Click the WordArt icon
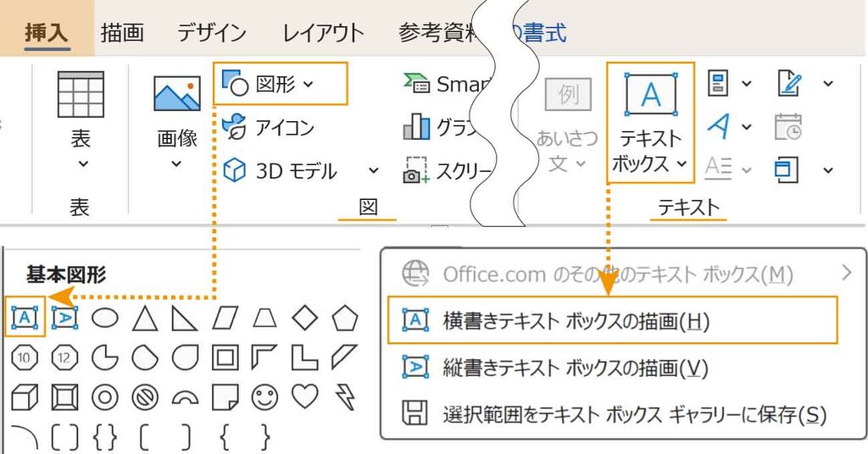The height and width of the screenshot is (454, 868). 719,127
